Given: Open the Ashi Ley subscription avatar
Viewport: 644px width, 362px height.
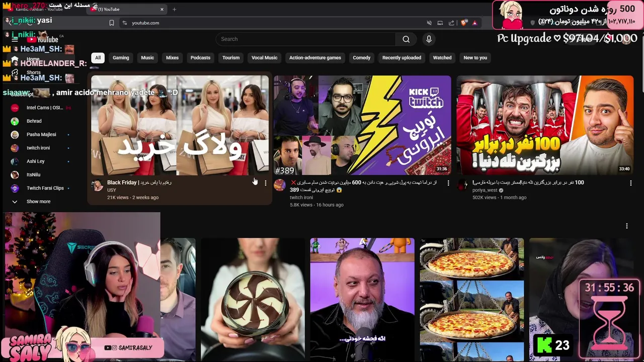Looking at the screenshot, I should point(15,161).
